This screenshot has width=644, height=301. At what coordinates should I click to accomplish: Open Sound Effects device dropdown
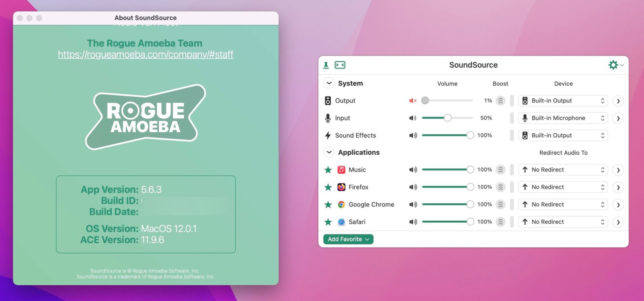[563, 135]
